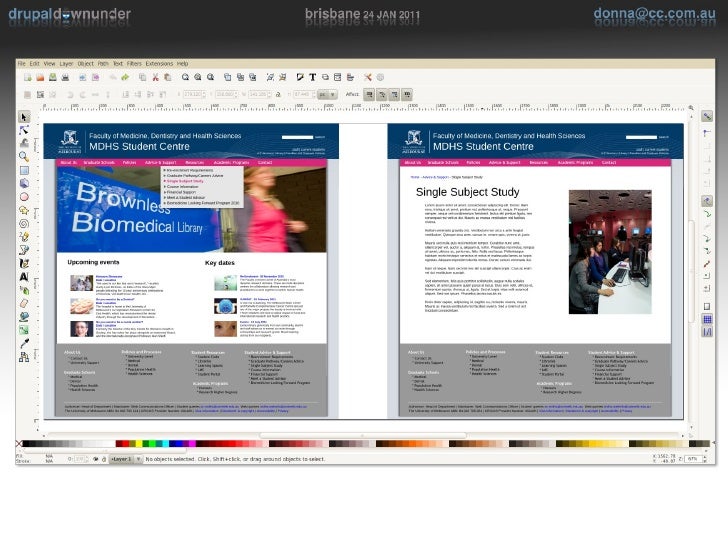
Task: Click the horizontal canvas scrollbar
Action: click(x=364, y=436)
